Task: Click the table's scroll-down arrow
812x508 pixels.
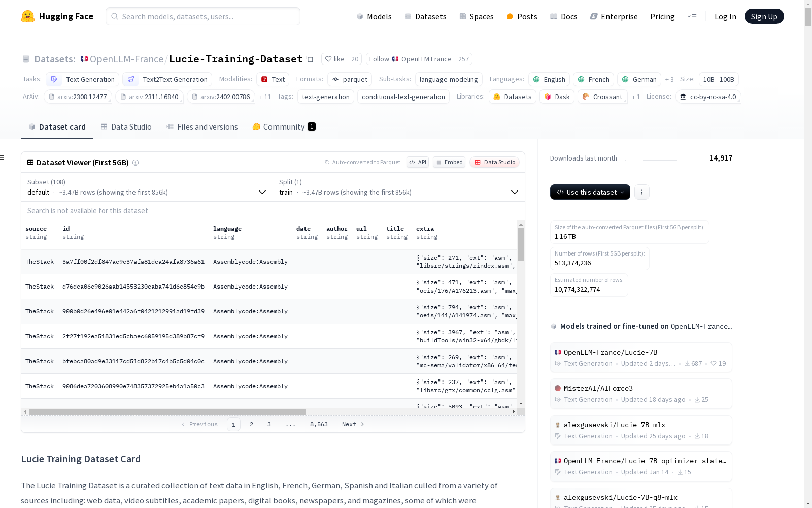Action: tap(521, 404)
